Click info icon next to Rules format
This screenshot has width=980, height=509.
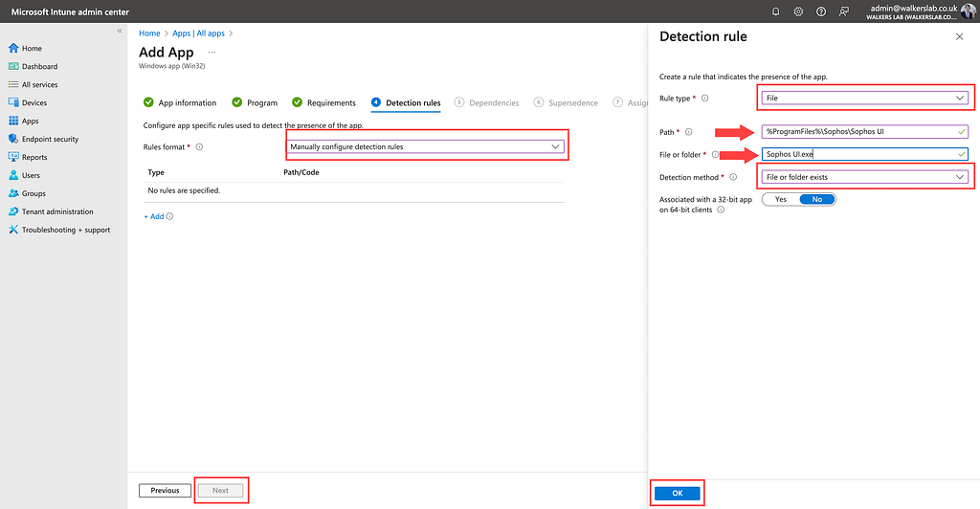[199, 147]
